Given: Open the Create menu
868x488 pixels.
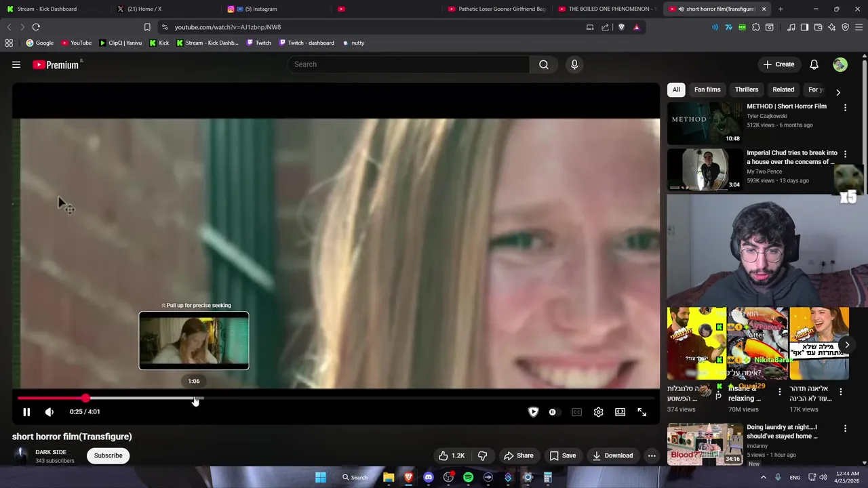Looking at the screenshot, I should [778, 64].
